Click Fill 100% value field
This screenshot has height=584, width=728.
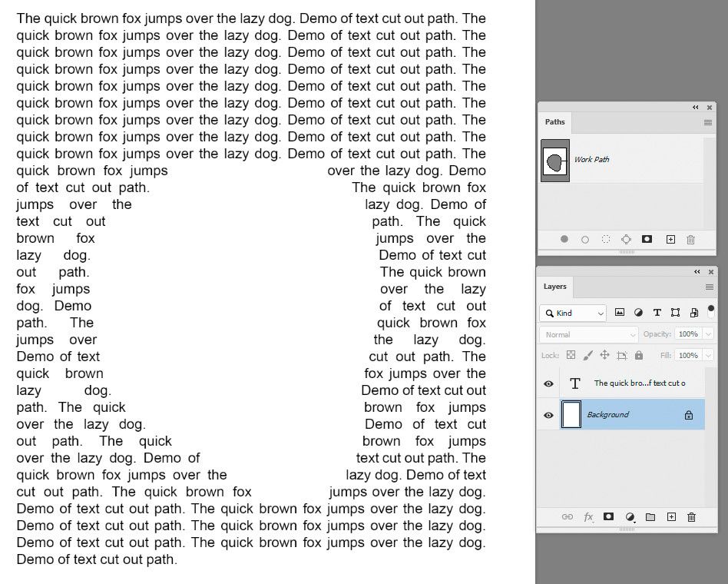689,356
